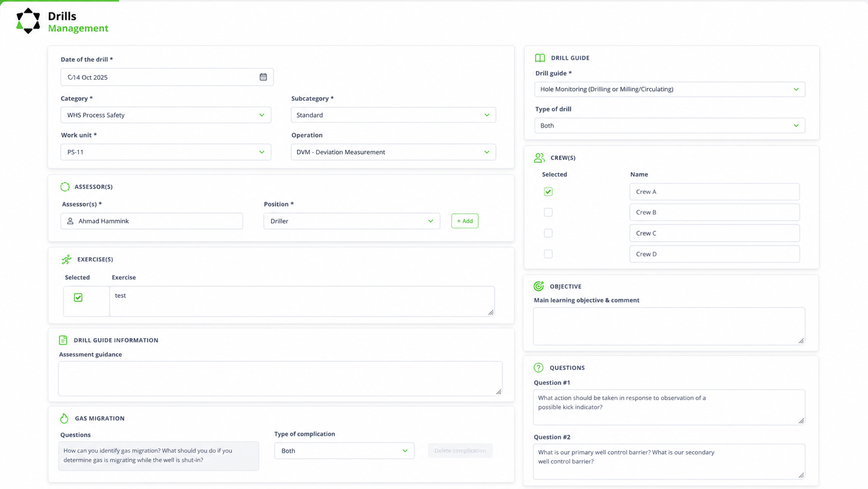Click the Assessor(s) section icon
Screen dimensions: 868x489
pos(65,187)
